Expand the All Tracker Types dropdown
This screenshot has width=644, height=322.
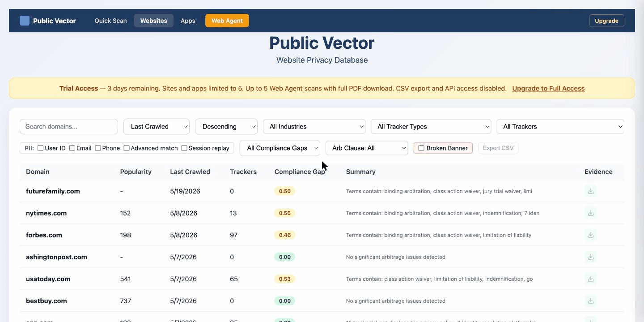point(431,127)
